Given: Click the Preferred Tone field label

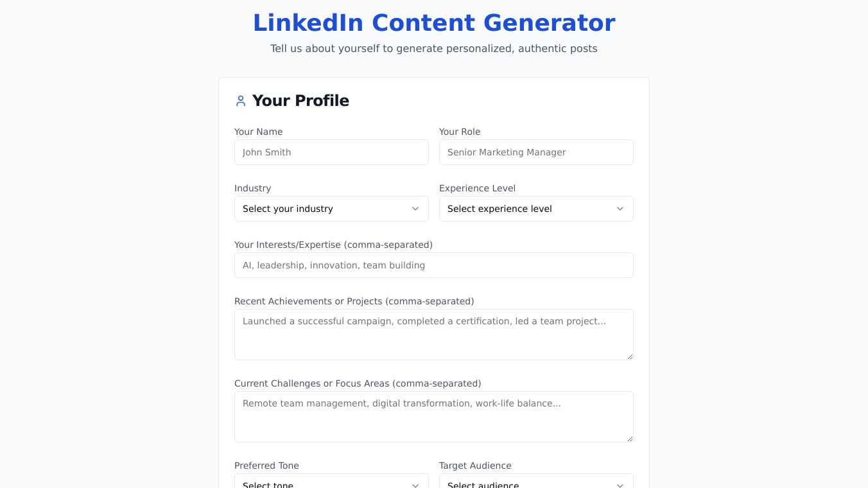Looking at the screenshot, I should click(266, 466).
